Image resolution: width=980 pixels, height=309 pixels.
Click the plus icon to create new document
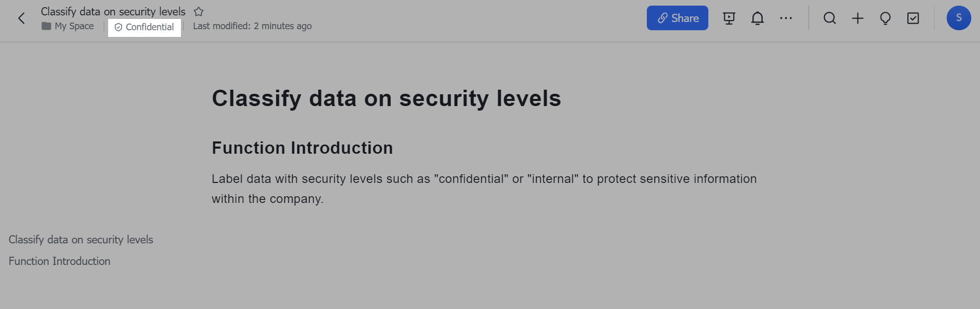[x=857, y=18]
